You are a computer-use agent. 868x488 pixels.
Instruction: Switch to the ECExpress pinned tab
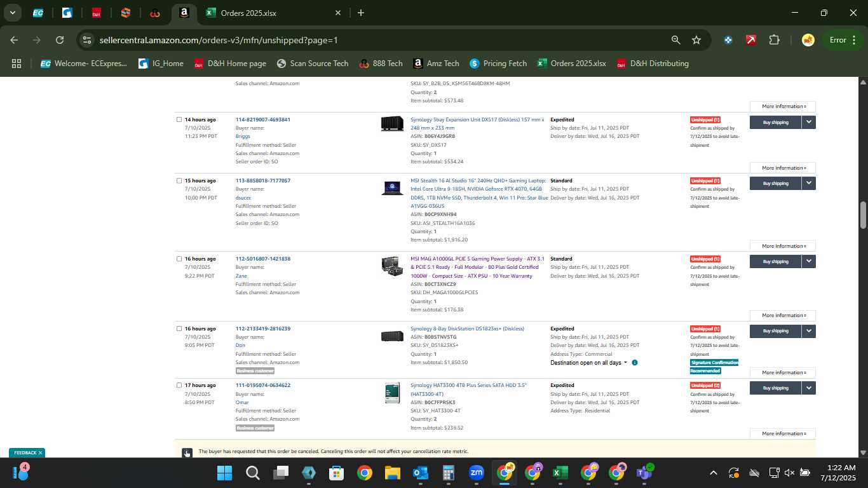point(38,13)
